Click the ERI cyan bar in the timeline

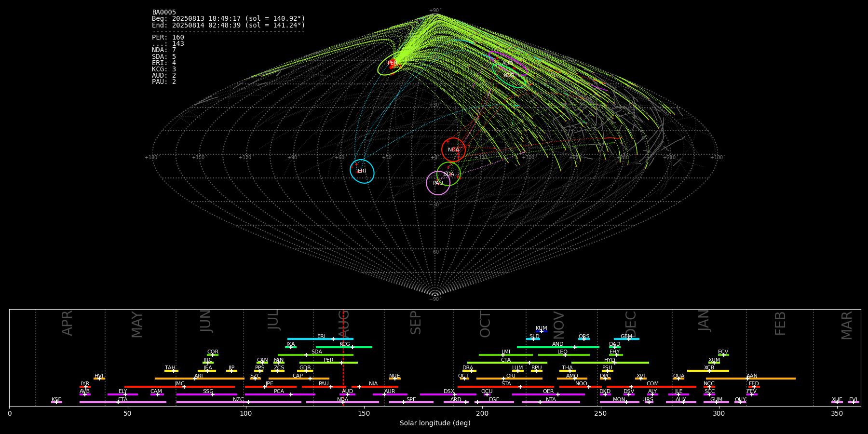click(x=320, y=339)
